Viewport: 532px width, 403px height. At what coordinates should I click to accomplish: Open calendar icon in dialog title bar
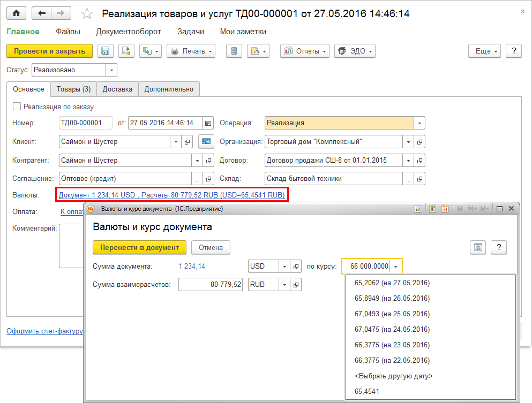445,209
